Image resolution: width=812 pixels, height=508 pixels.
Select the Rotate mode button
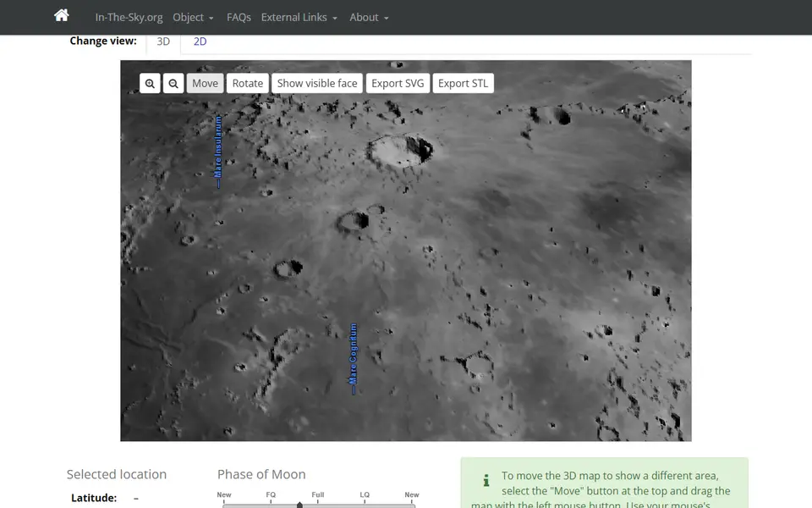click(248, 84)
